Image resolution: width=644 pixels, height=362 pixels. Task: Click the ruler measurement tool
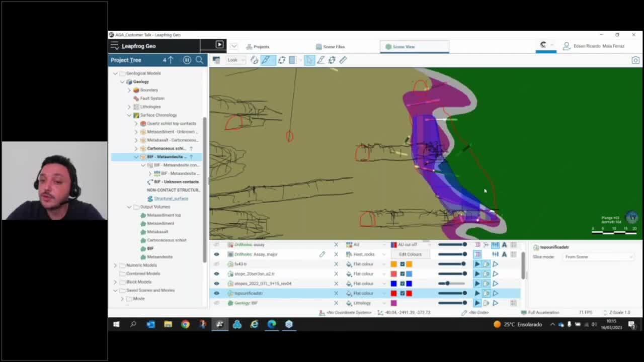pyautogui.click(x=343, y=60)
